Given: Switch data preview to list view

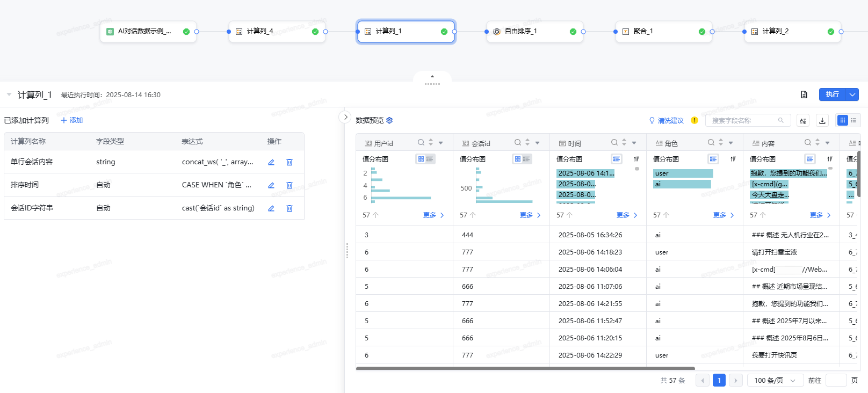Looking at the screenshot, I should coord(854,120).
